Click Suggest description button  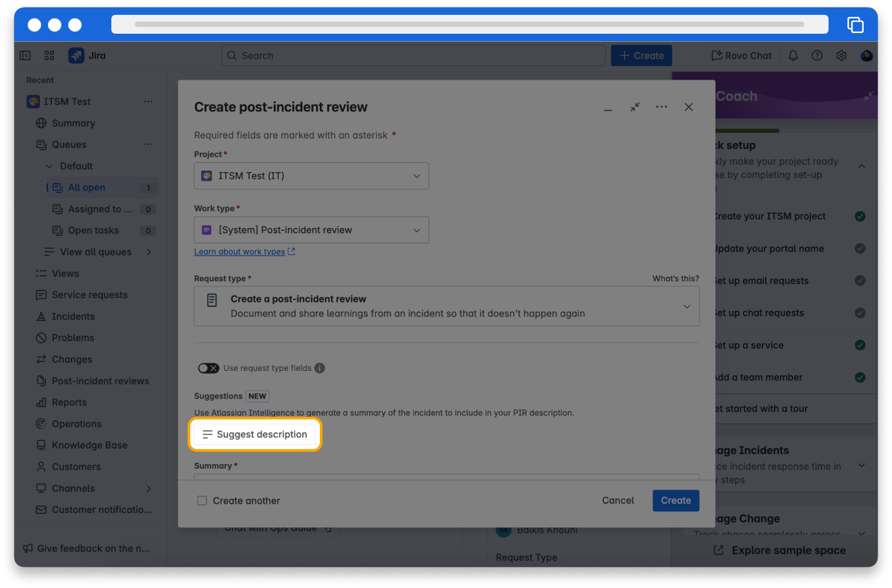point(255,434)
